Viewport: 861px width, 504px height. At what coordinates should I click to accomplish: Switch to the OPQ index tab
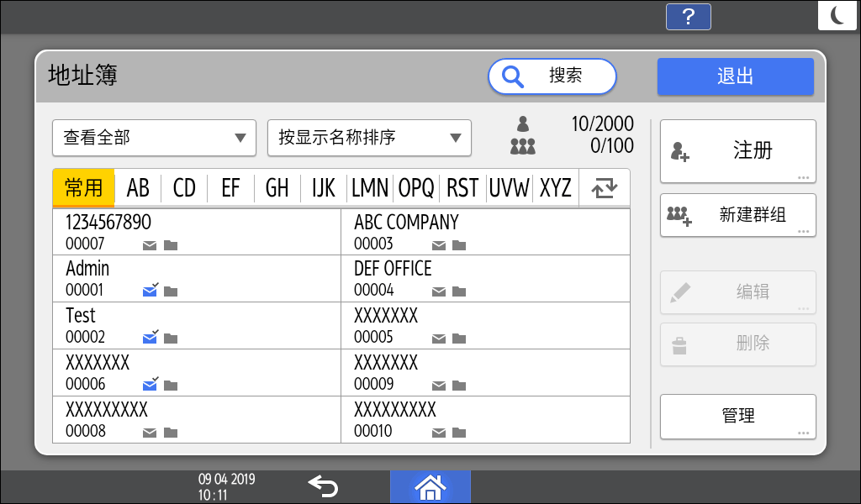click(415, 187)
